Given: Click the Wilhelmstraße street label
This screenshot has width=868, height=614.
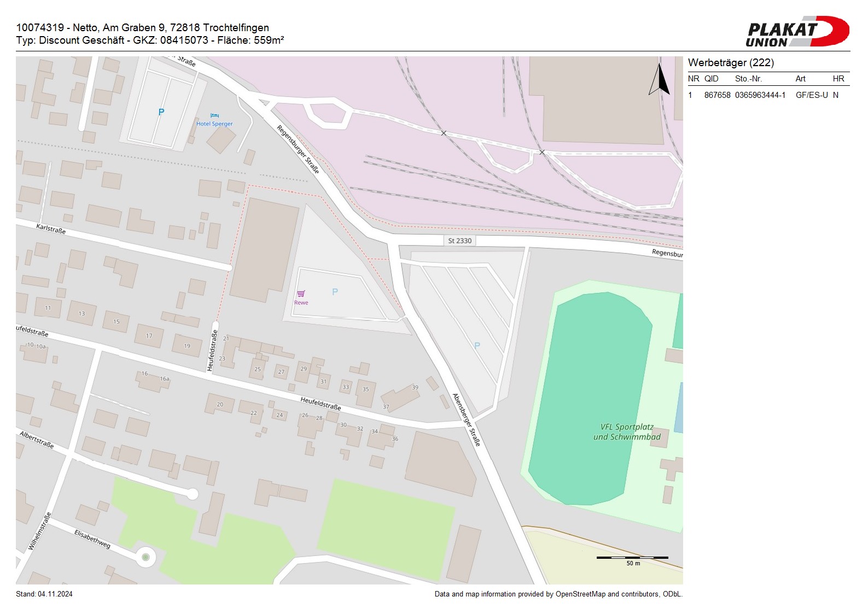Looking at the screenshot, I should [39, 531].
